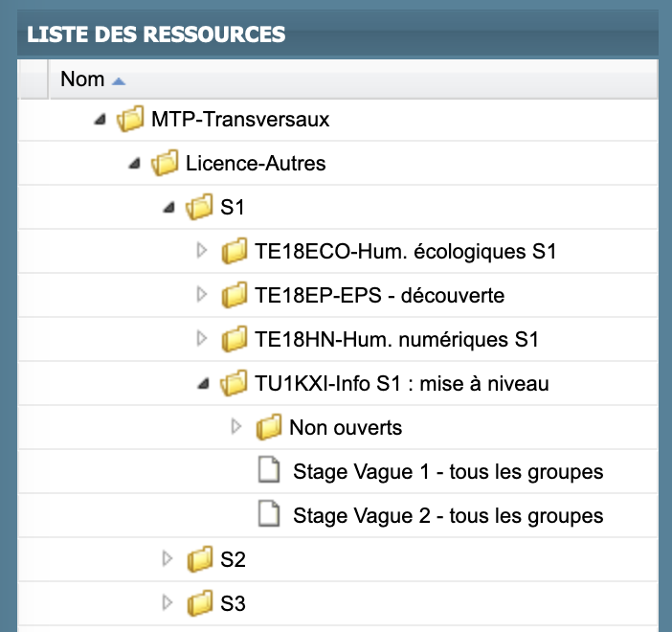Select TU1KXI-Info S1 : mise à niveau
Screen dimensions: 672x632
(401, 383)
